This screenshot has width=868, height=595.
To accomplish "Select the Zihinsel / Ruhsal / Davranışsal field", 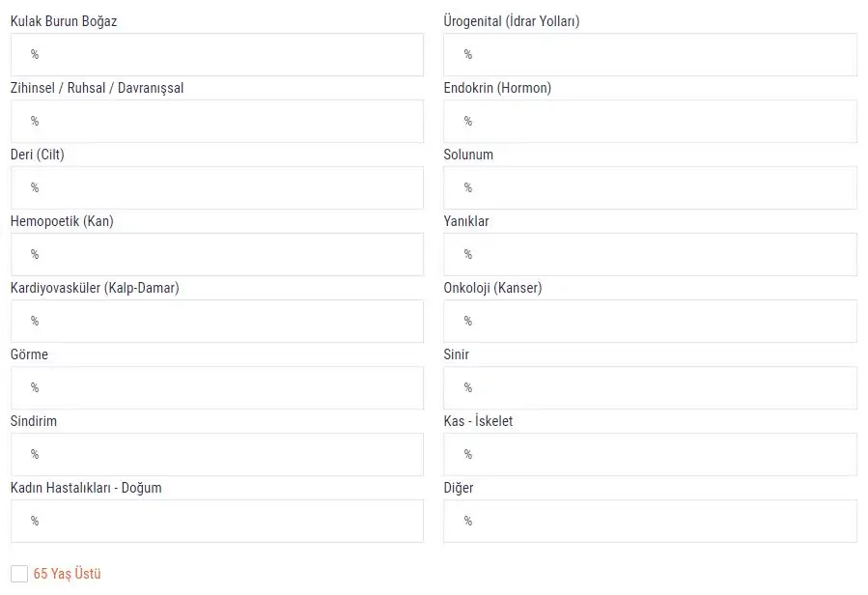I will tap(216, 121).
